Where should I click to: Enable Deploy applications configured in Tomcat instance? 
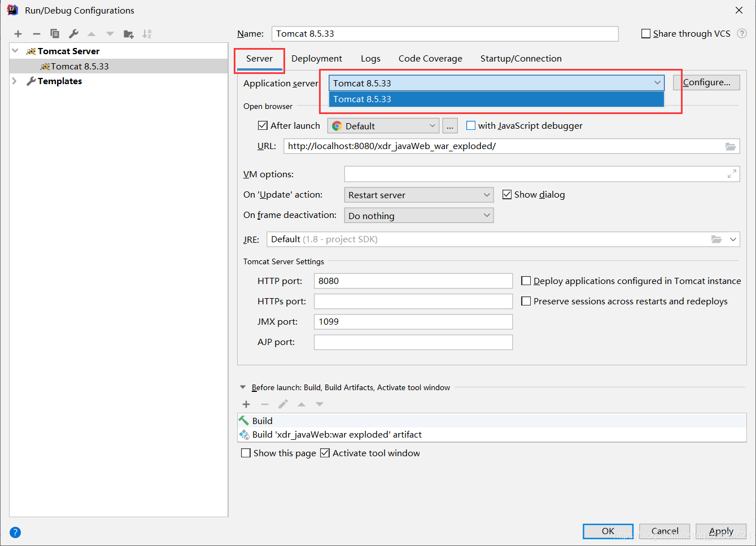click(x=526, y=281)
